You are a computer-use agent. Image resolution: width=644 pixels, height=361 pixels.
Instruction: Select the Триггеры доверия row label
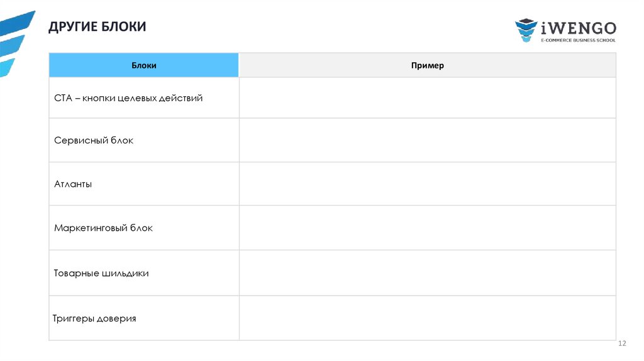click(x=94, y=318)
